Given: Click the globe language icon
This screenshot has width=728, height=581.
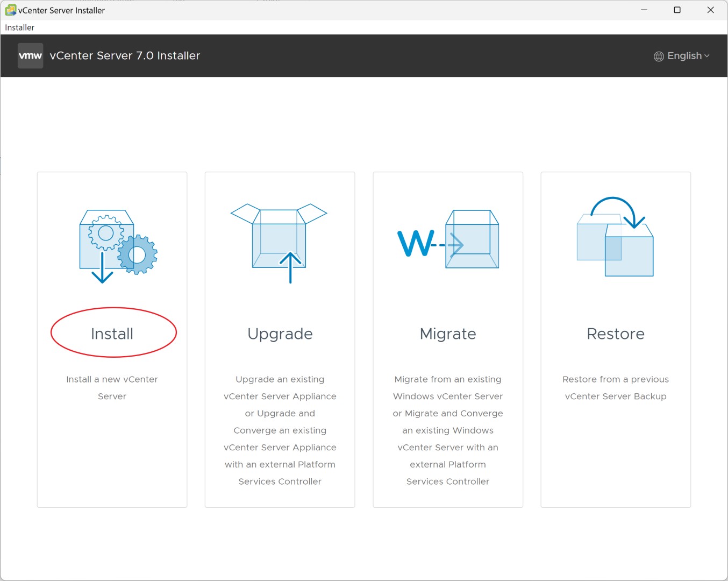Looking at the screenshot, I should tap(659, 56).
